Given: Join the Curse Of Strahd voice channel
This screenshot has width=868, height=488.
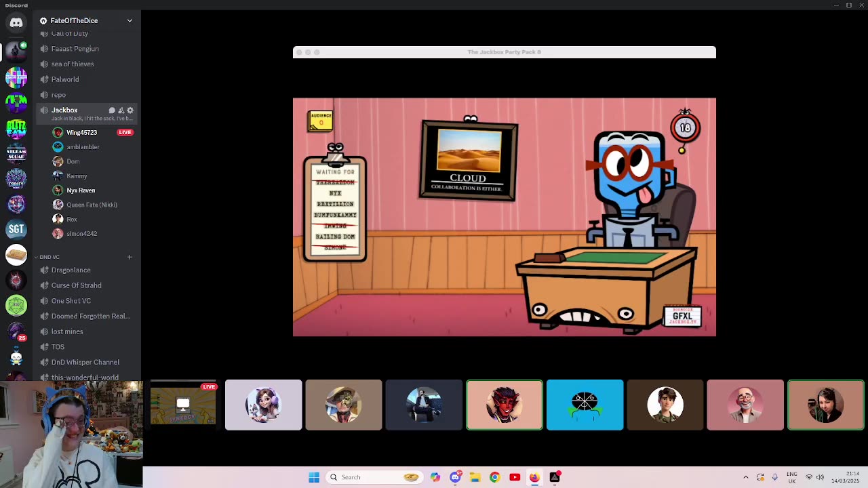Looking at the screenshot, I should pyautogui.click(x=87, y=285).
